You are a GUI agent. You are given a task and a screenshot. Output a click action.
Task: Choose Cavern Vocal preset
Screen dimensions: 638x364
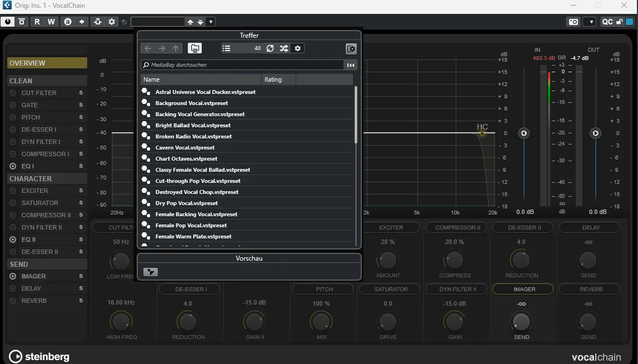(x=247, y=148)
